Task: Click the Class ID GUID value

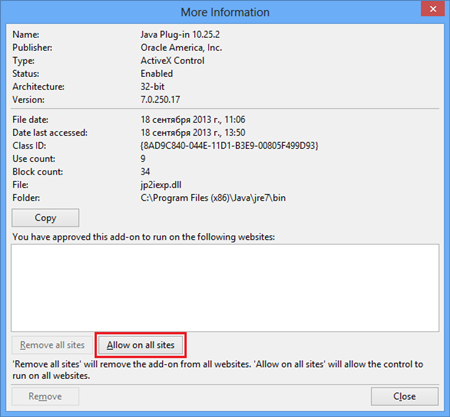Action: click(x=229, y=146)
